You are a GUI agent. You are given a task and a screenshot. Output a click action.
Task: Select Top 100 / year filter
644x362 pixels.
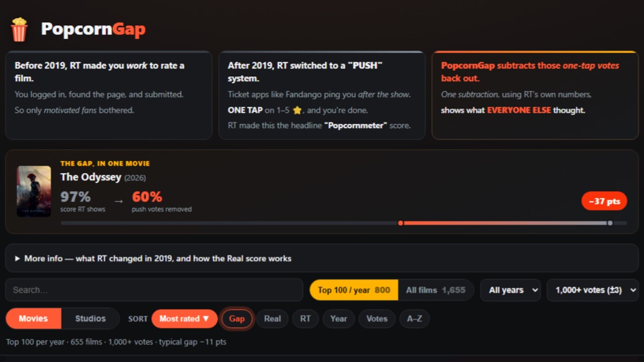(x=354, y=290)
